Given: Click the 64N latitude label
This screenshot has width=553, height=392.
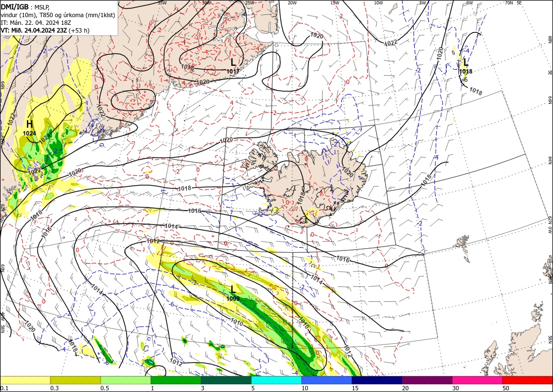Looking at the screenshot, I should click(550, 160).
